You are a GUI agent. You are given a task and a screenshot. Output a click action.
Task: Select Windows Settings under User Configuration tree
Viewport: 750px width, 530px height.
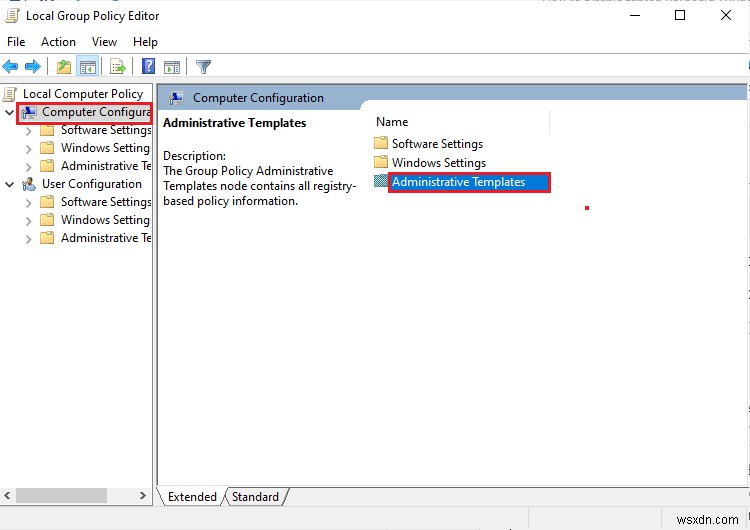tap(105, 220)
